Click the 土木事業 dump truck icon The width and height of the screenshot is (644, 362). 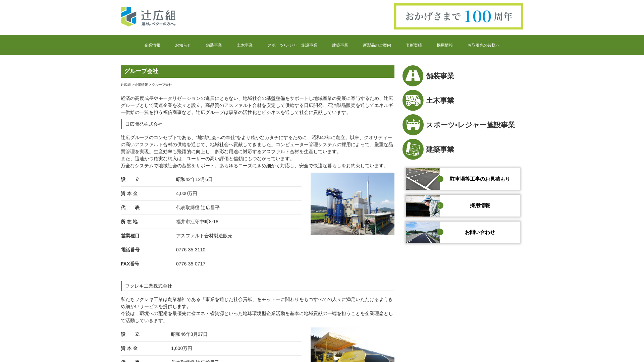point(413,100)
